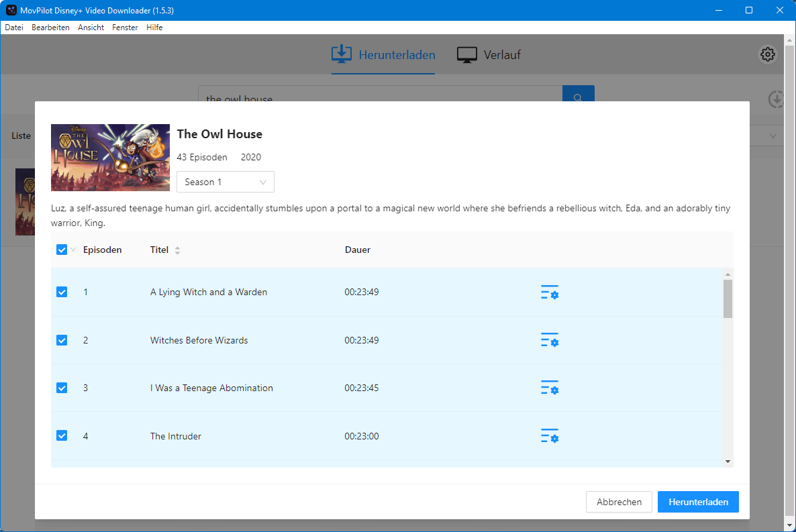
Task: Click the partially hidden thumbnail in Liste
Action: (x=25, y=202)
